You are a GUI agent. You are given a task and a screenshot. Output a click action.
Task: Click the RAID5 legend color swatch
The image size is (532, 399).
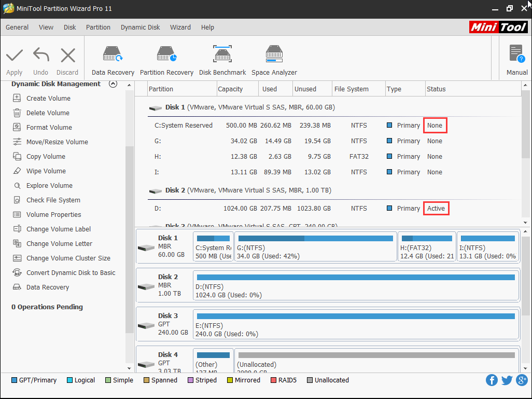pos(273,380)
